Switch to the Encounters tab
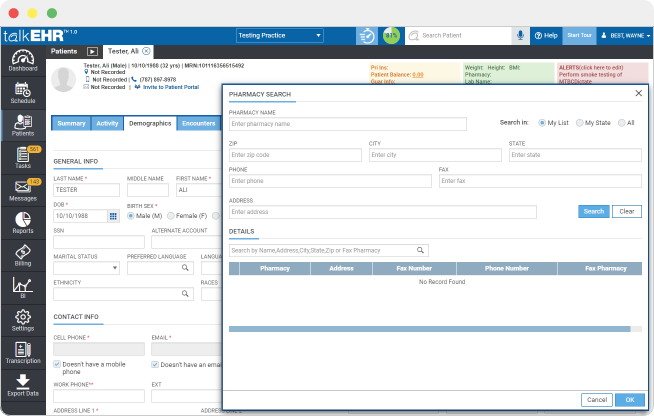This screenshot has width=654, height=416. (x=199, y=124)
